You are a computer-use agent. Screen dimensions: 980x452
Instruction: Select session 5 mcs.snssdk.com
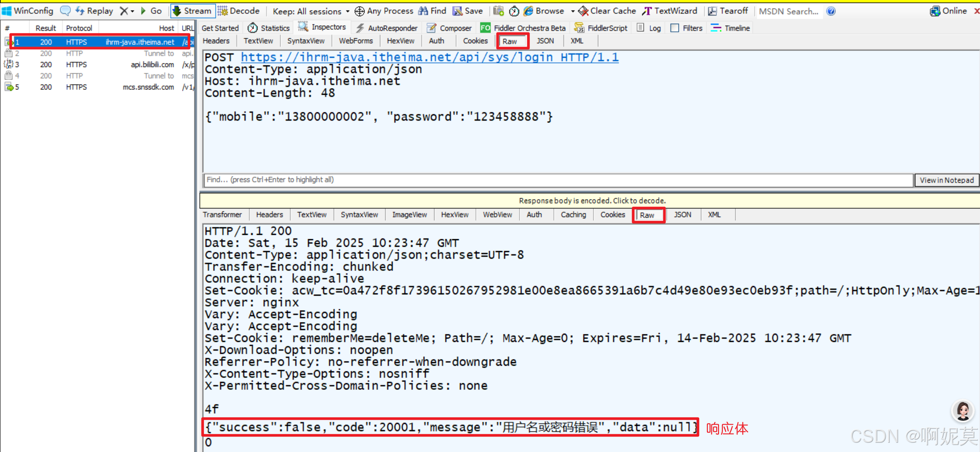(98, 87)
